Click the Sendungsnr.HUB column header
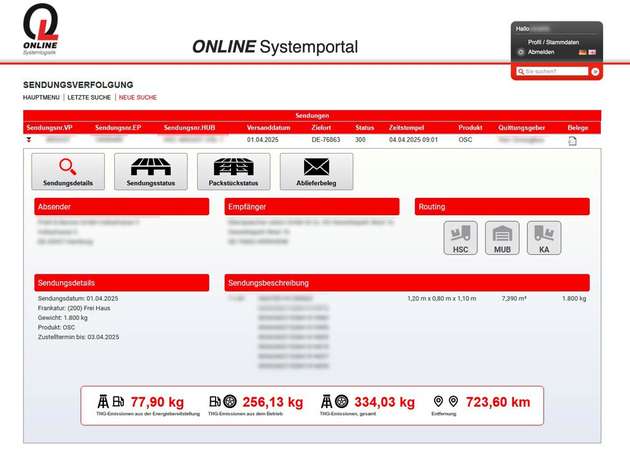Screen dimensions: 630x460 click(x=190, y=128)
